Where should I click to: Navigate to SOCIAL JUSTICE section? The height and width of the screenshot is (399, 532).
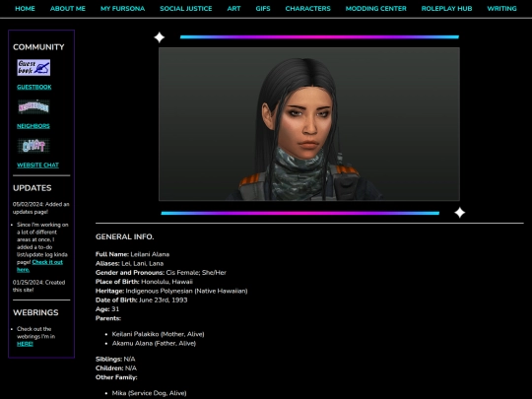click(x=186, y=9)
